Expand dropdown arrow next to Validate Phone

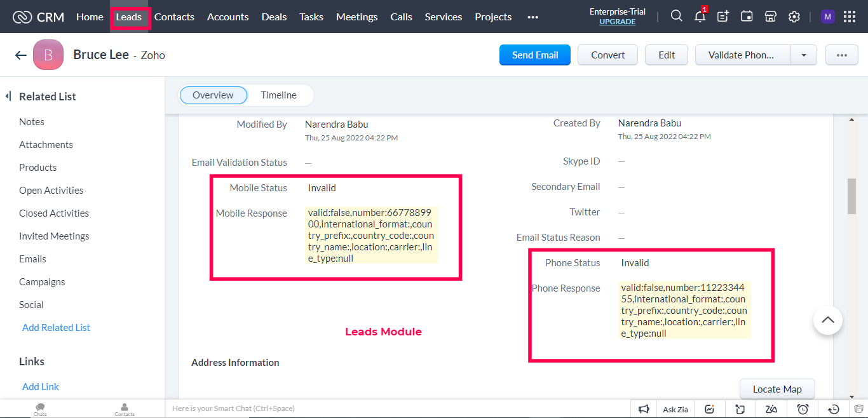(804, 55)
